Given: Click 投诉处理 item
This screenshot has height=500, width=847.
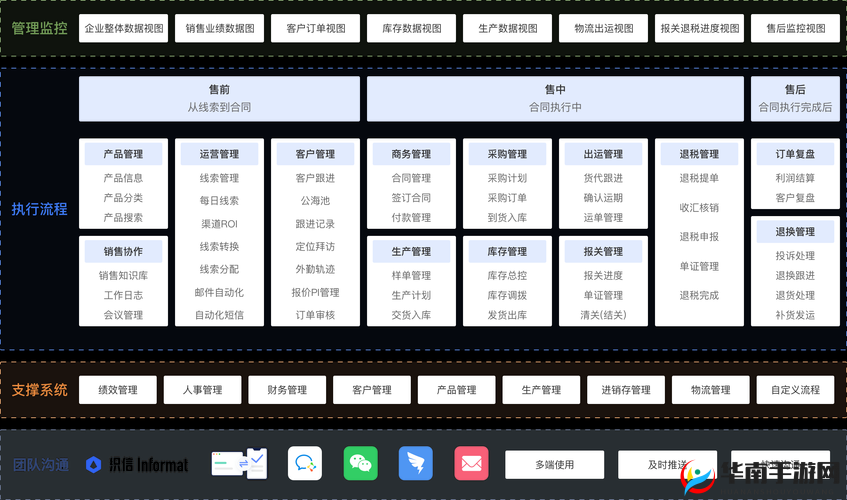Looking at the screenshot, I should [795, 256].
